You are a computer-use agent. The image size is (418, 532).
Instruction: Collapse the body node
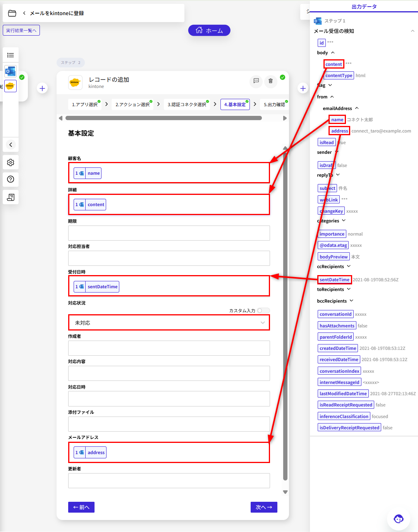[x=332, y=53]
